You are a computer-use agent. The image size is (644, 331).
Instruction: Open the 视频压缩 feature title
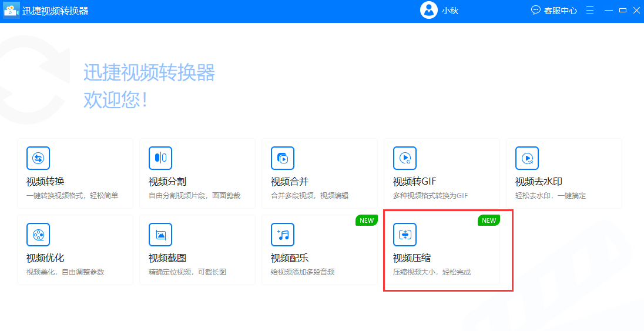[x=412, y=258]
